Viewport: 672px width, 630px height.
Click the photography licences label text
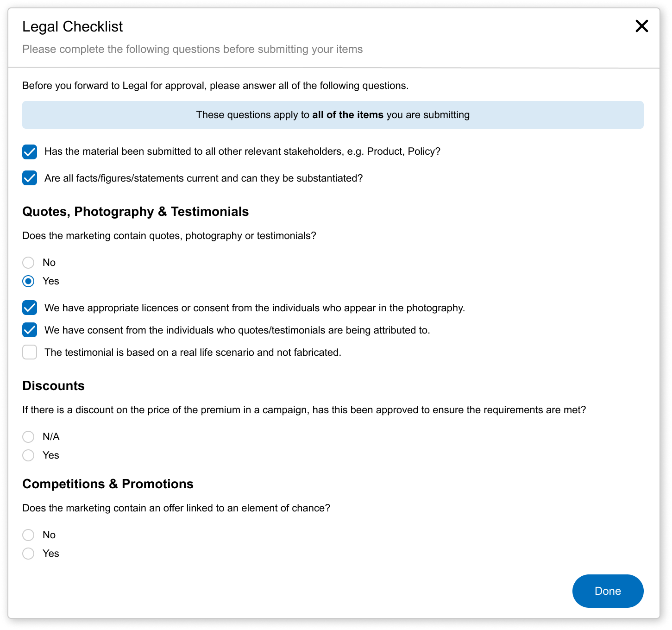point(254,308)
